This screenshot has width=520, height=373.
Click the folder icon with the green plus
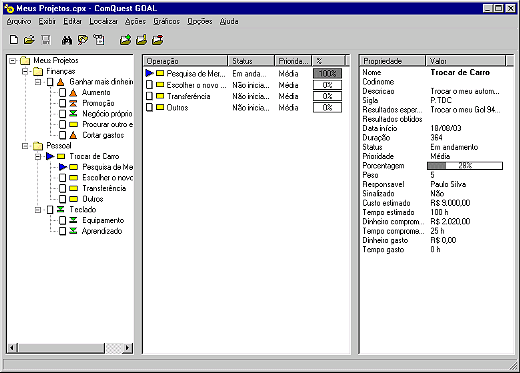tap(125, 40)
